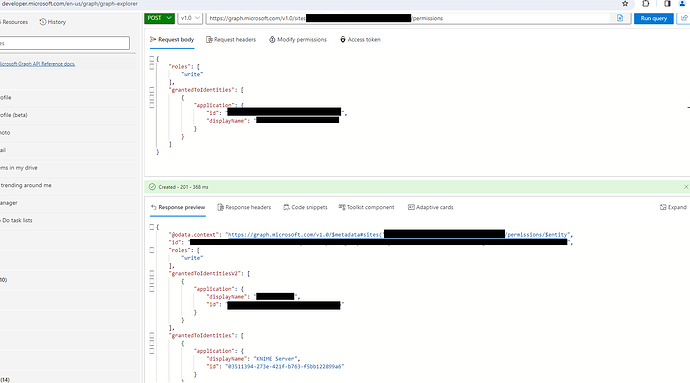
Task: Collapse the roles array in request body
Action: 152,66
